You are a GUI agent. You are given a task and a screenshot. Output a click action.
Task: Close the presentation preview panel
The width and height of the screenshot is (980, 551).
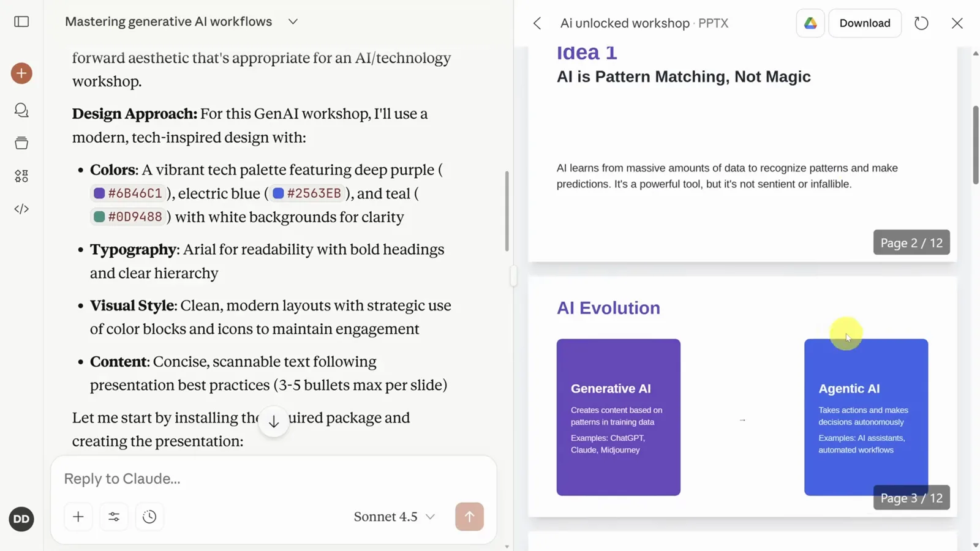click(x=957, y=23)
